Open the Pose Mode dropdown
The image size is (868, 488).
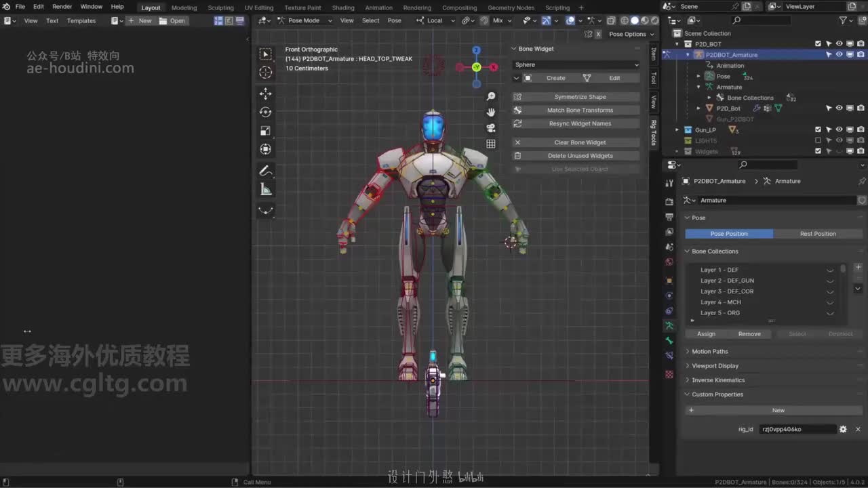(x=304, y=20)
